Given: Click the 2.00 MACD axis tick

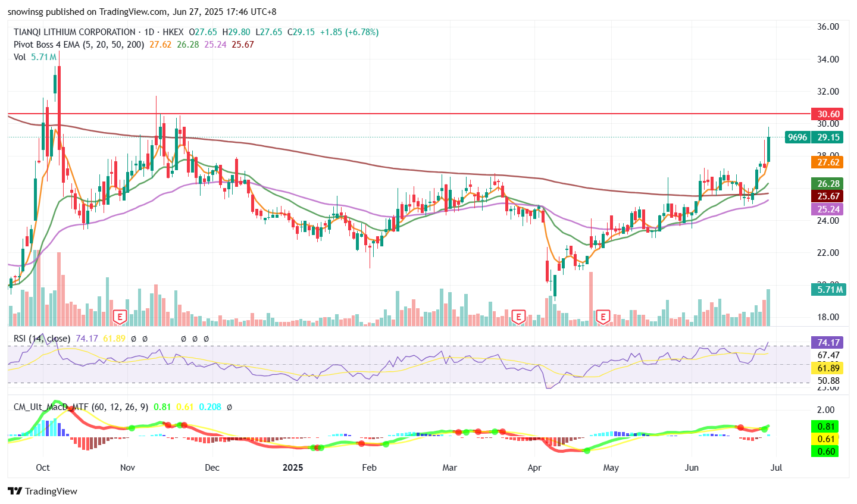Looking at the screenshot, I should coord(826,410).
